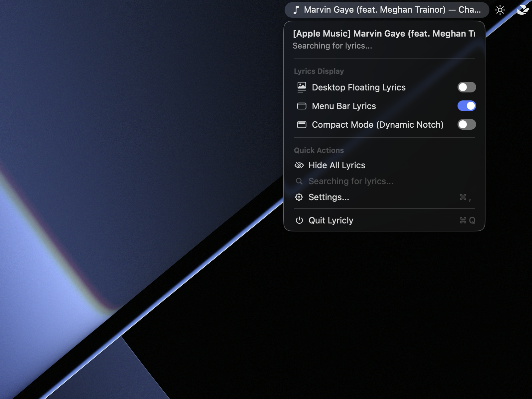Click the Menu Bar Lyrics window icon
The image size is (532, 399).
[302, 106]
